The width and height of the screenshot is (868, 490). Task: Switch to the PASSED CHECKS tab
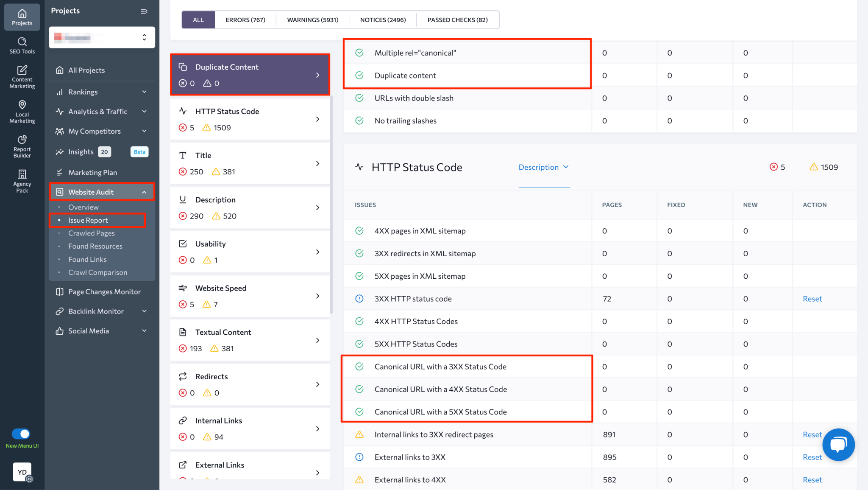[x=457, y=20]
